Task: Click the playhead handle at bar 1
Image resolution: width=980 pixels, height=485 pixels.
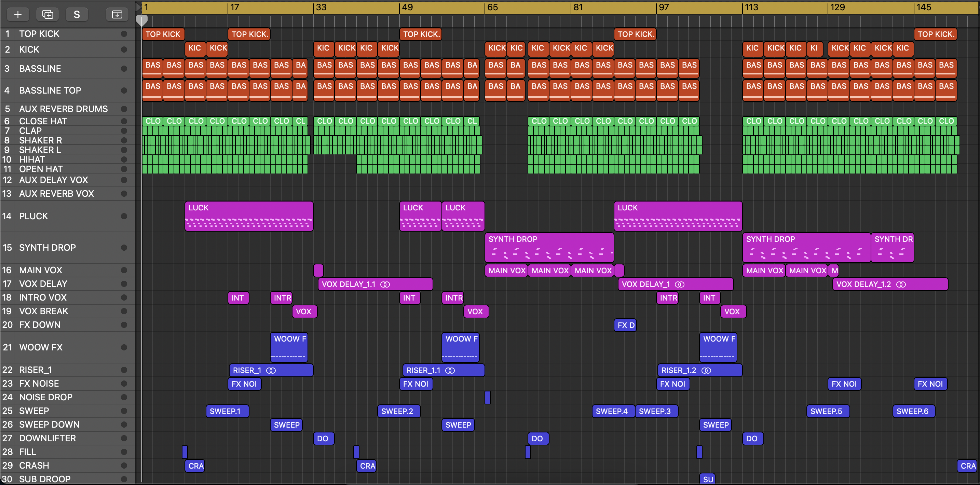Action: point(141,20)
